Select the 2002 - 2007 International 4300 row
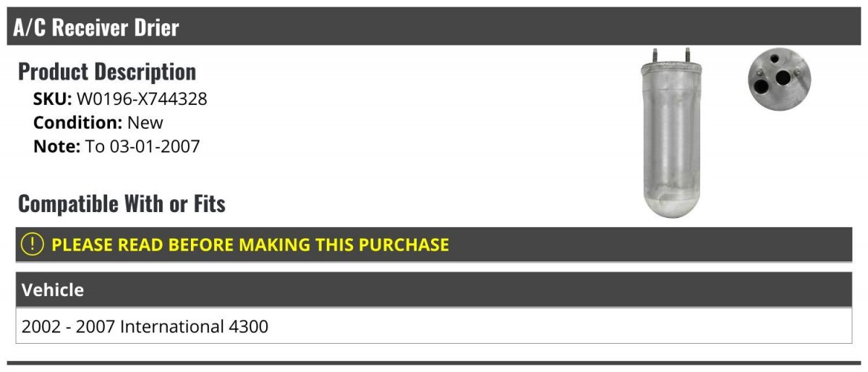Viewport: 868px width, 372px height. pos(434,326)
